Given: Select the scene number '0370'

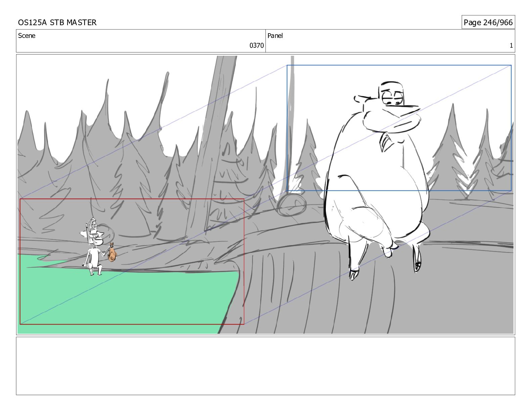Looking at the screenshot, I should click(257, 46).
